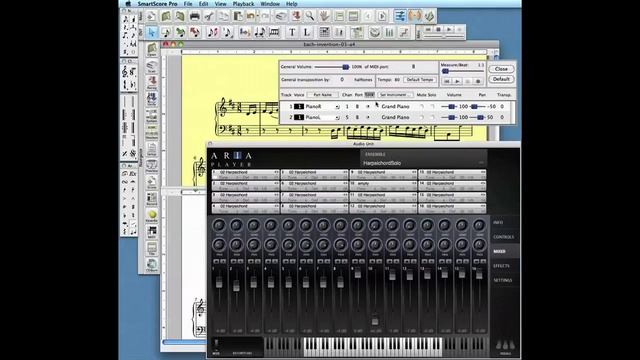Viewport: 640px width, 360px height.
Task: Click the scanner icon in top toolbar
Action: pyautogui.click(x=281, y=16)
